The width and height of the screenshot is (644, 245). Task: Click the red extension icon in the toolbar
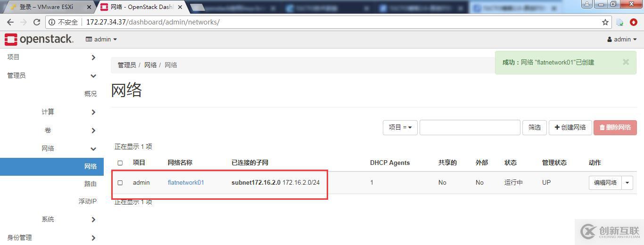(x=634, y=22)
